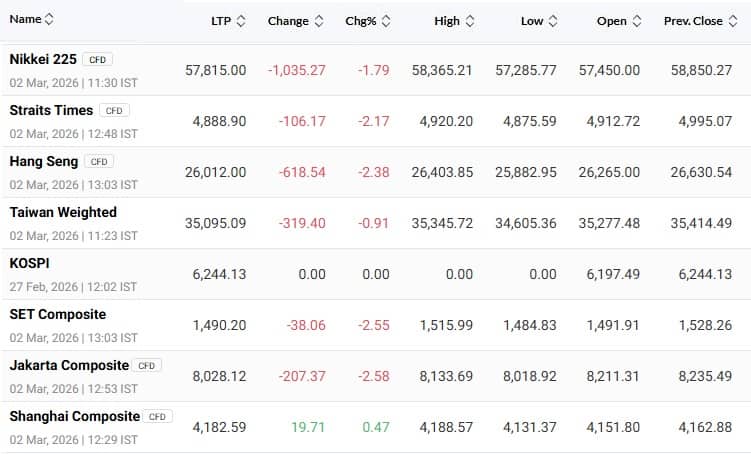
Task: Click the Chg% column header
Action: point(361,21)
